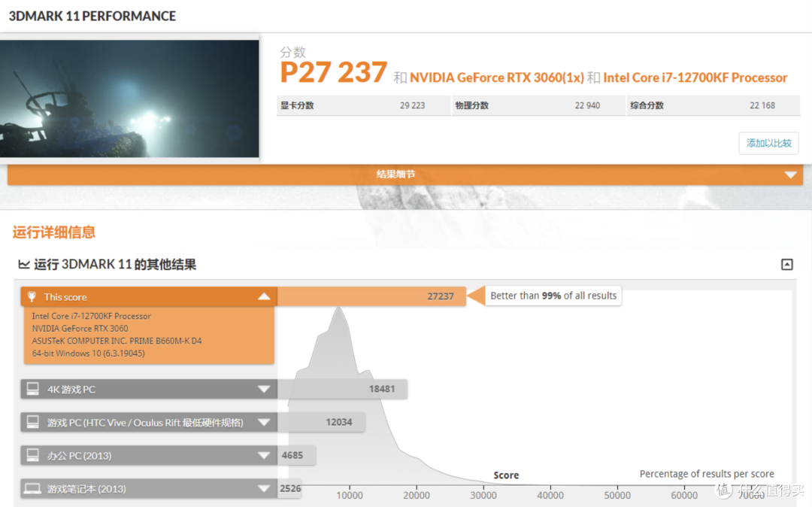This screenshot has width=812, height=507.
Task: Open the Intel Core i7-12700KF Processor link
Action: (x=695, y=77)
